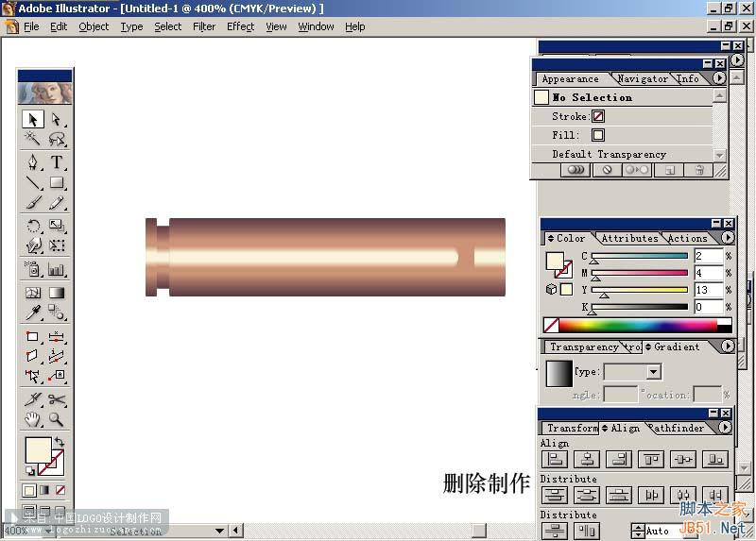
Task: Swap fill and stroke arrows in toolbox
Action: pos(60,441)
